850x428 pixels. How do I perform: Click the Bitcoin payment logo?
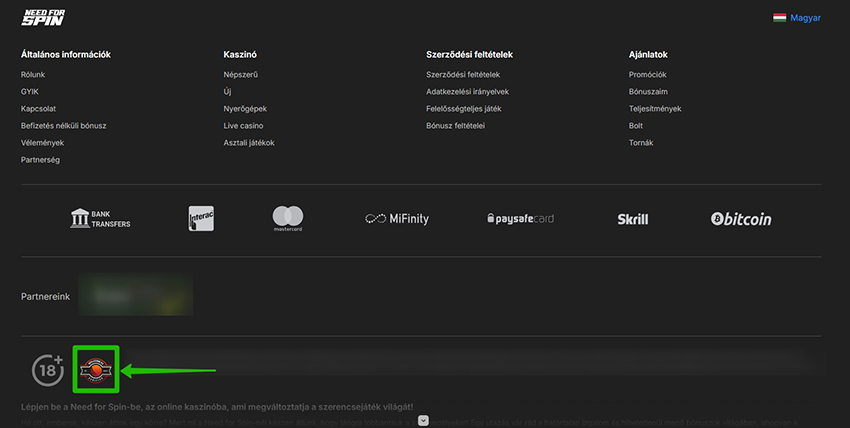pos(741,219)
